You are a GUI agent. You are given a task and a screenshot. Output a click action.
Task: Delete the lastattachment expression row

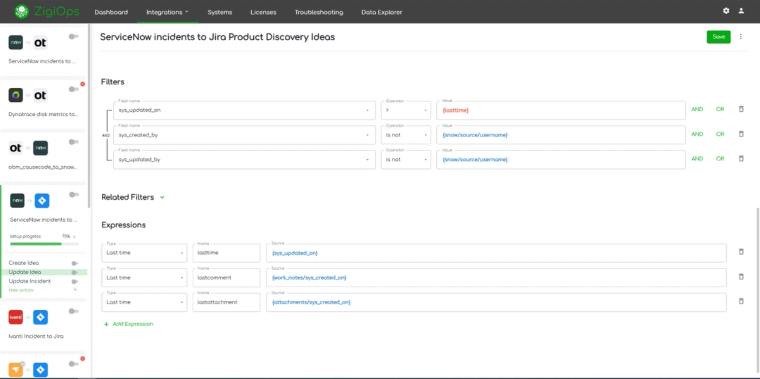741,301
